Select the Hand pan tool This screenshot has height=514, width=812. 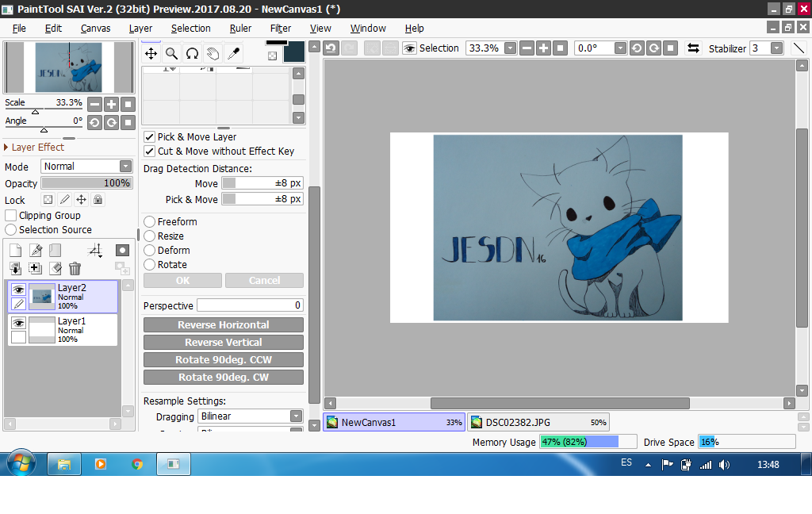pyautogui.click(x=213, y=54)
